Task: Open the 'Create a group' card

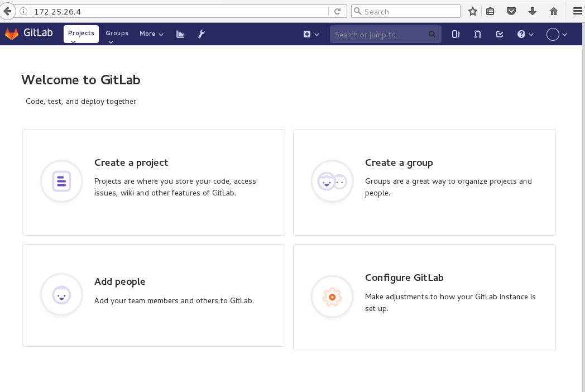Action: [425, 182]
